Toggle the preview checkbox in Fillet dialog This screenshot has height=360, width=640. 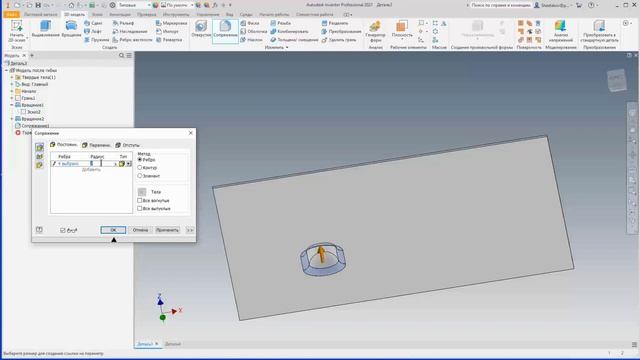[62, 230]
